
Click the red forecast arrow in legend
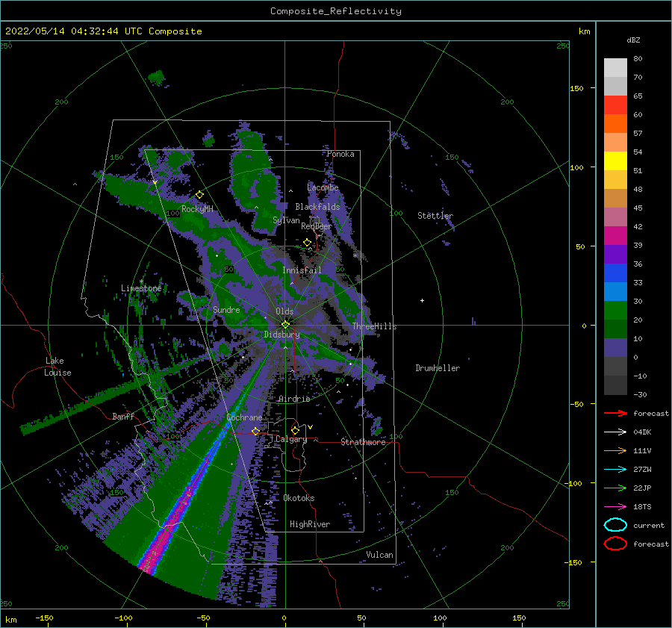point(615,413)
